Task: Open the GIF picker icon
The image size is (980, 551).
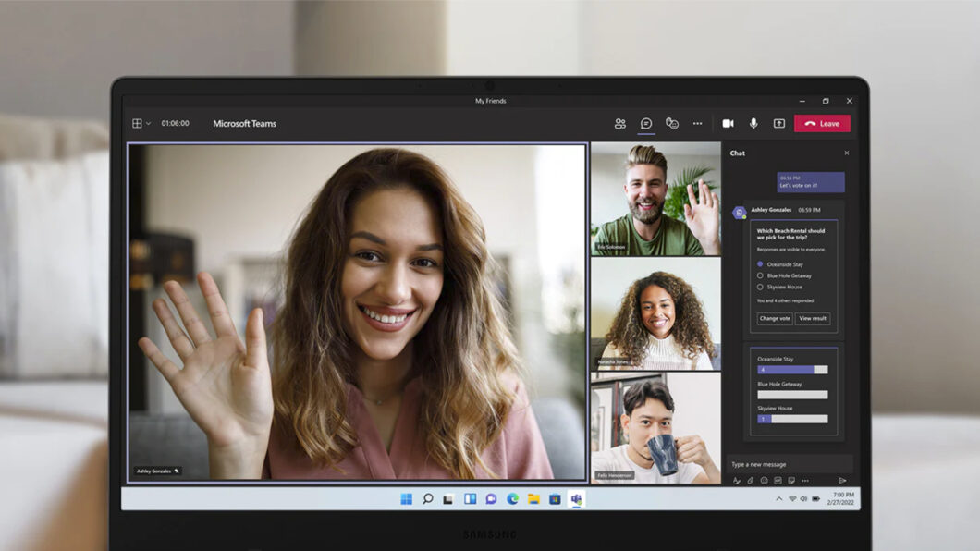Action: point(778,481)
